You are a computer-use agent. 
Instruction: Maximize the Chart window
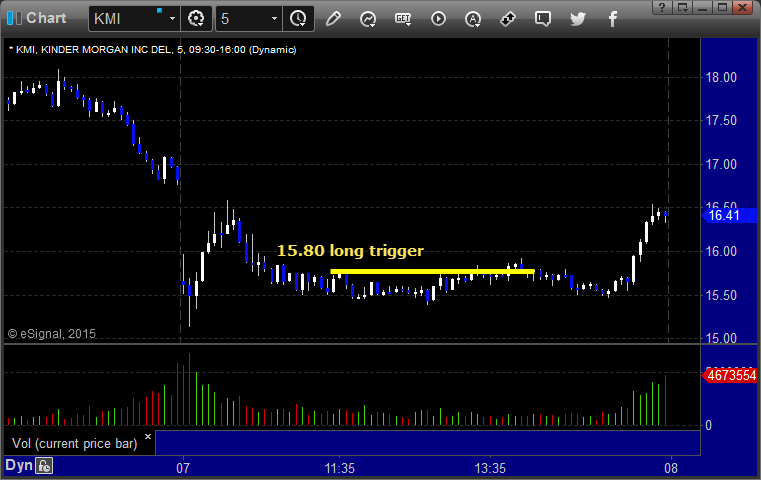pos(722,7)
